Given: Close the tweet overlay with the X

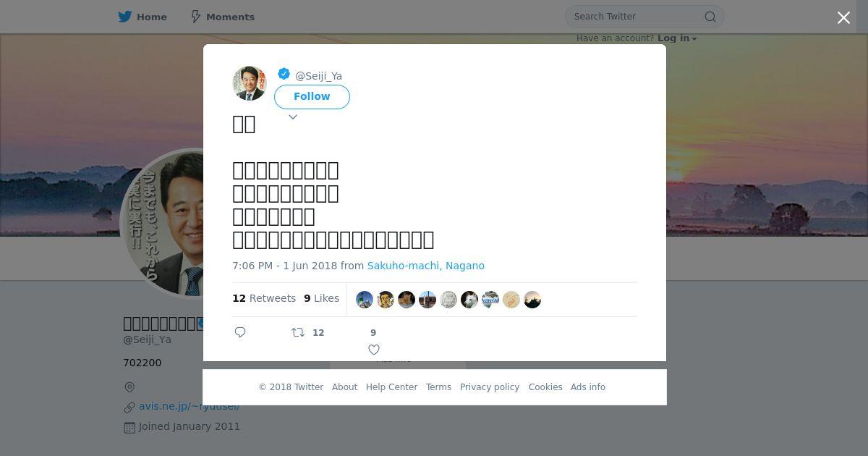Looking at the screenshot, I should 843,18.
